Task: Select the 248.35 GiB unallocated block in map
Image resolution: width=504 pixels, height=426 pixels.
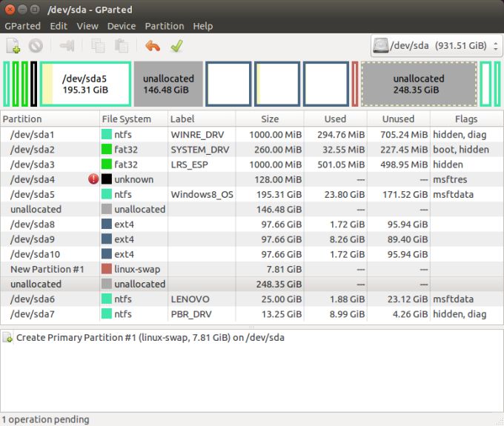Action: [x=419, y=84]
